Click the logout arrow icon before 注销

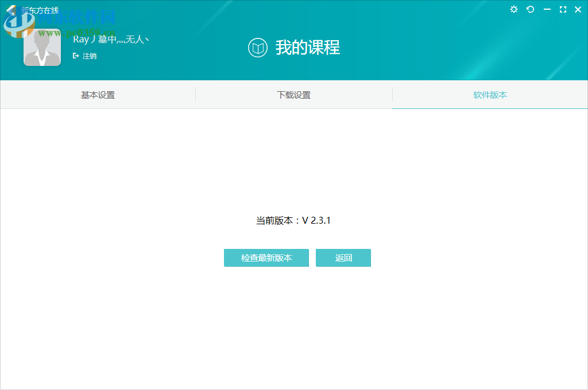click(75, 56)
